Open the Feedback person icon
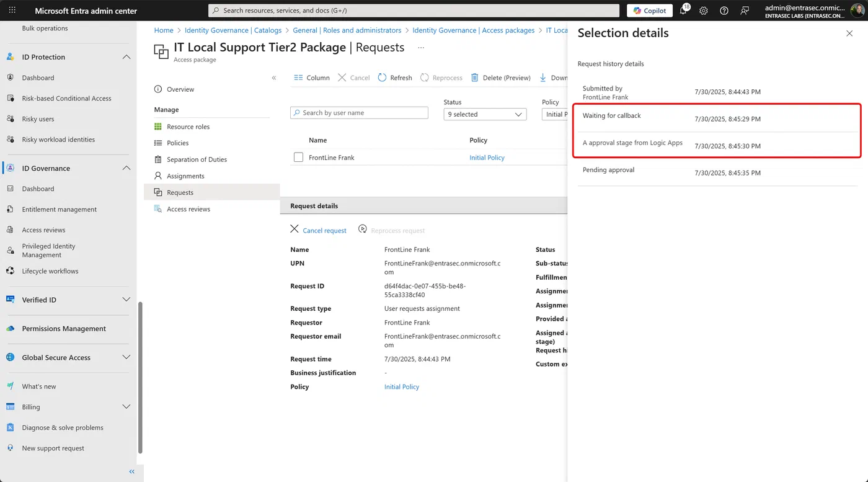The width and height of the screenshot is (868, 482). [x=745, y=11]
